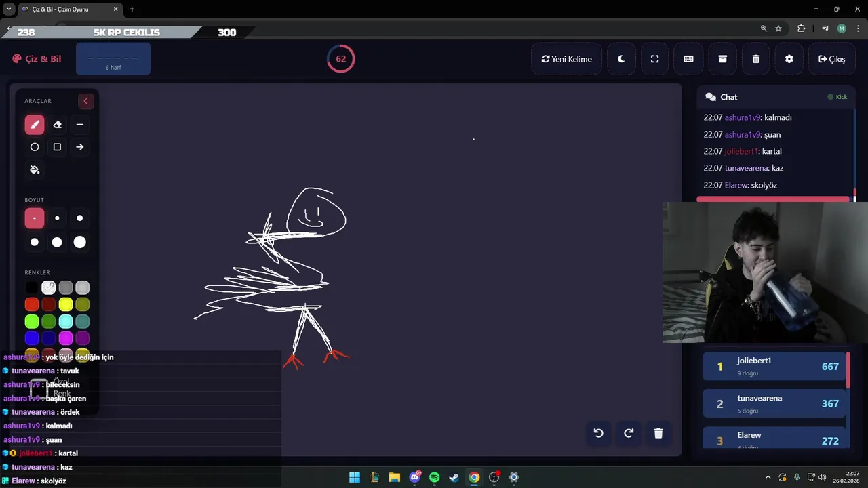Click the Çıkış exit button
Image resolution: width=868 pixels, height=488 pixels.
831,59
